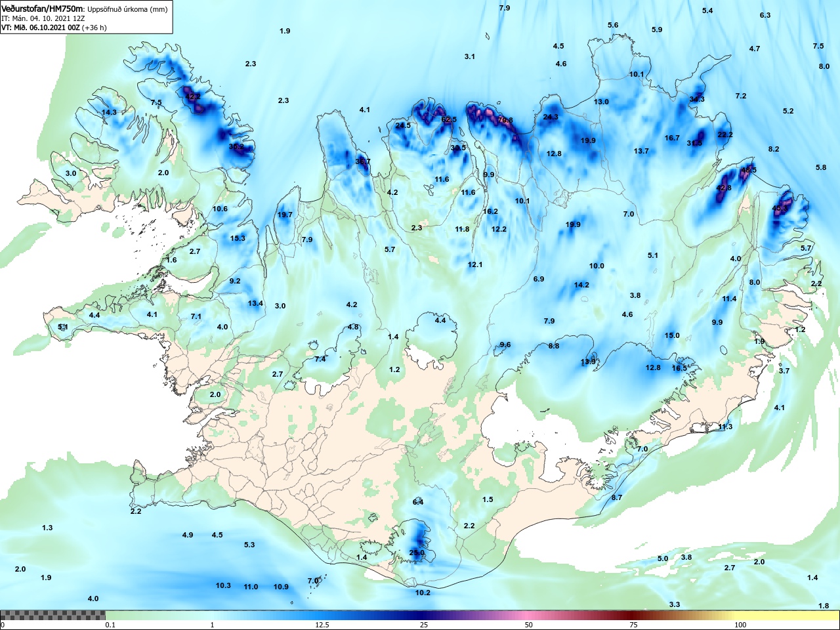Click the 4.8 precipitation value
This screenshot has height=630, width=840.
[x=353, y=327]
